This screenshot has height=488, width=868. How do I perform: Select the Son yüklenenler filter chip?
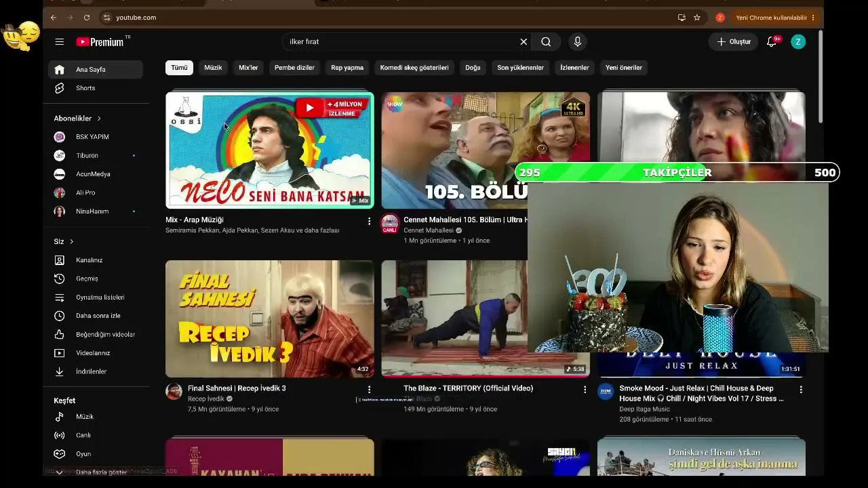tap(521, 68)
